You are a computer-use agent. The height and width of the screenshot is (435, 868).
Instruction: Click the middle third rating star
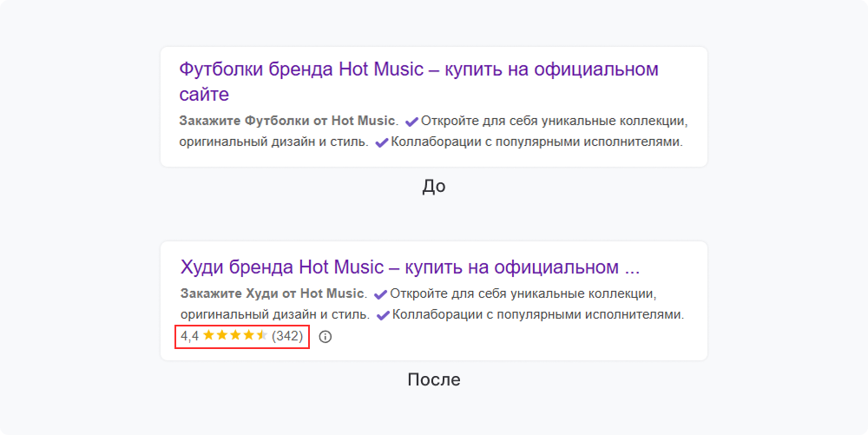235,336
